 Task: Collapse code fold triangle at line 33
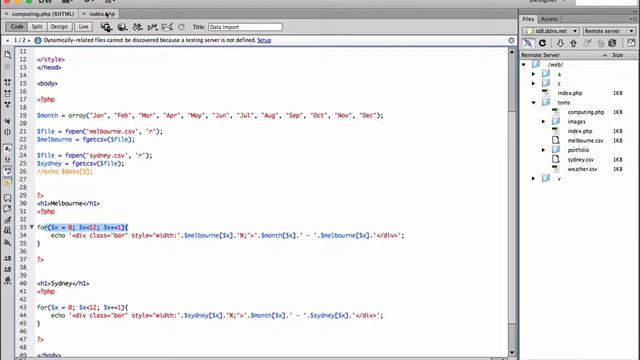[31, 227]
